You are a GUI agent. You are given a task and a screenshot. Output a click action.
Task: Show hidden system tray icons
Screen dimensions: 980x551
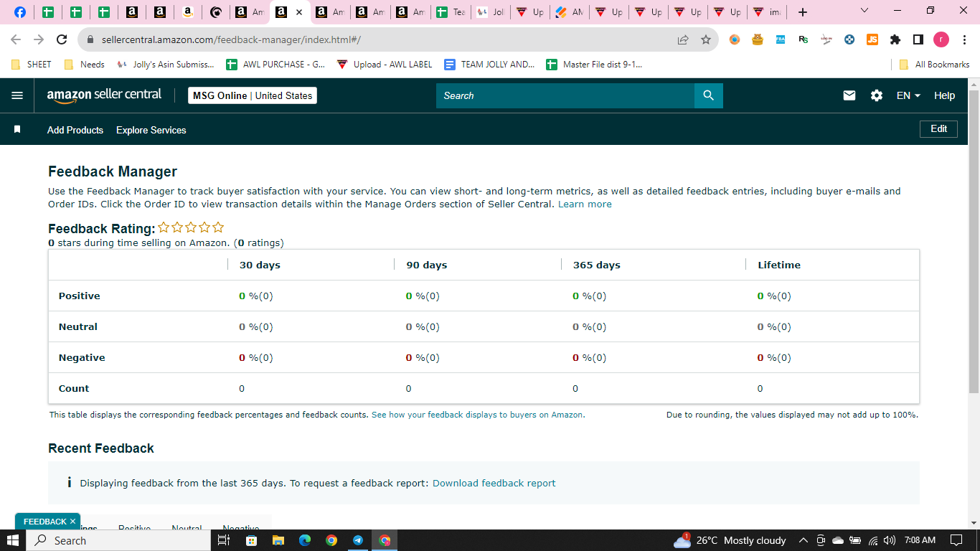(x=803, y=540)
